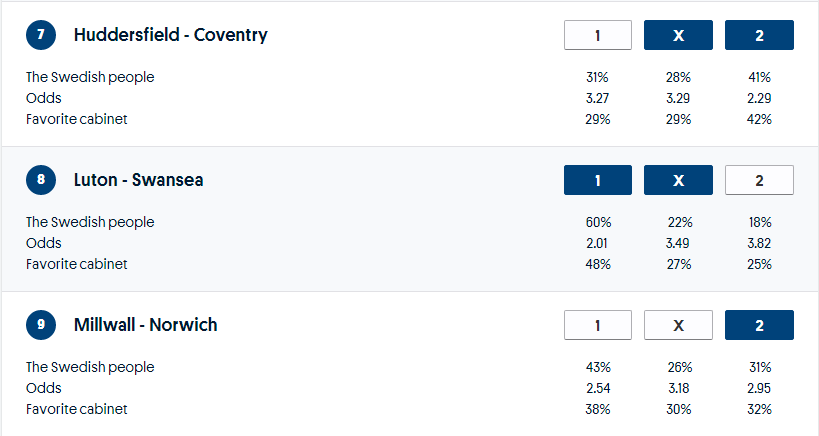Click the number 9 match badge
The width and height of the screenshot is (819, 436).
tap(40, 325)
